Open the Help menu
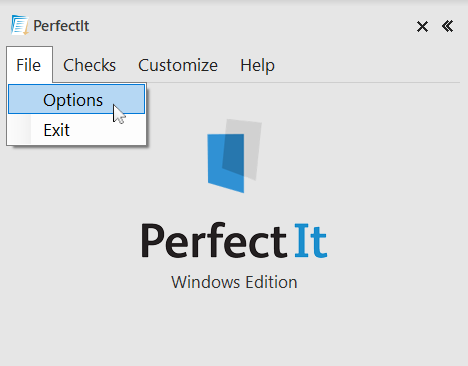The width and height of the screenshot is (468, 366). 257,65
